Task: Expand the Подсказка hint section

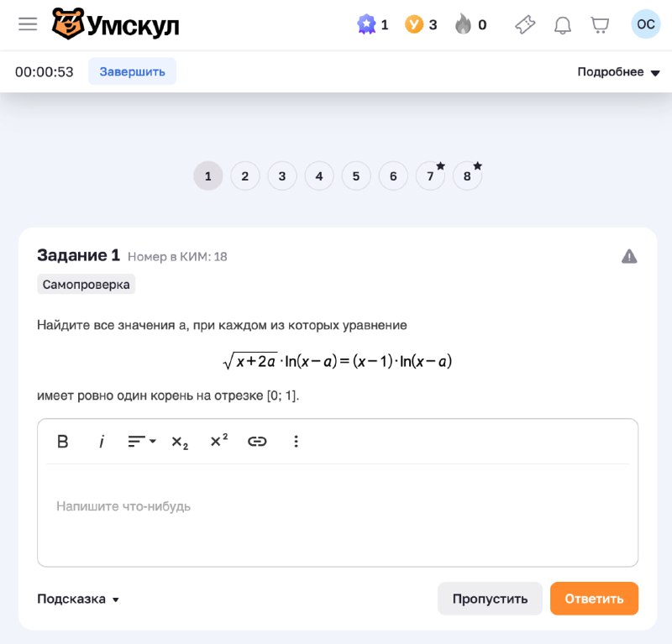Action: click(x=78, y=599)
